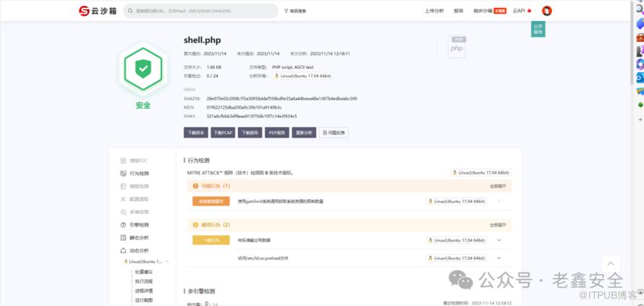
Task: Open 多维检测 in left sidebar
Action: click(134, 212)
